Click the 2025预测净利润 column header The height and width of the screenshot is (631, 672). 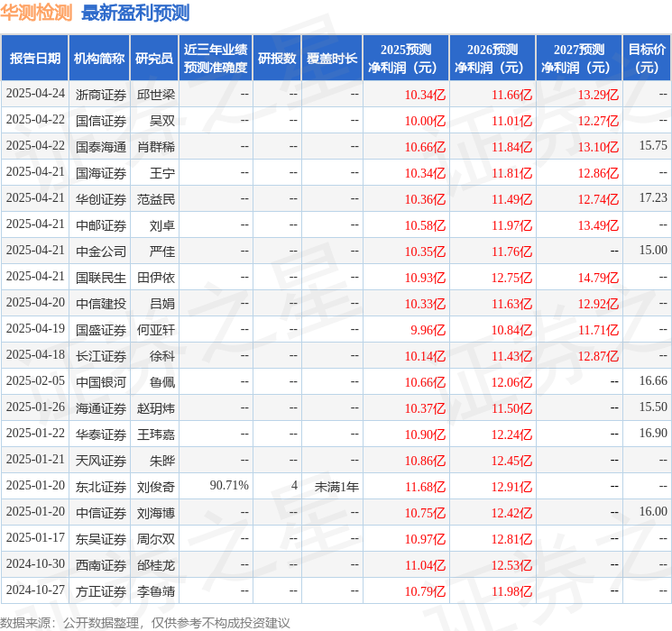[406, 58]
